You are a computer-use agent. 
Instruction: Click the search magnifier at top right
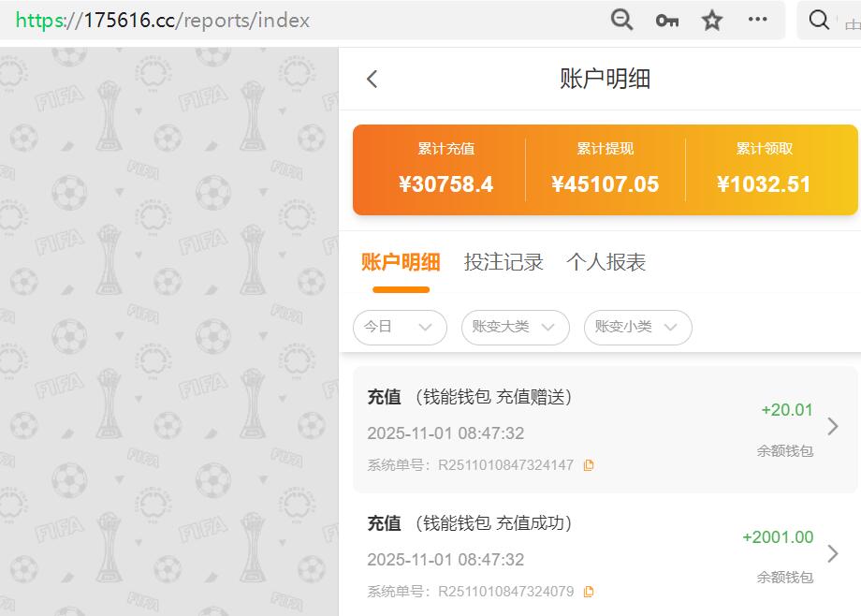[819, 20]
